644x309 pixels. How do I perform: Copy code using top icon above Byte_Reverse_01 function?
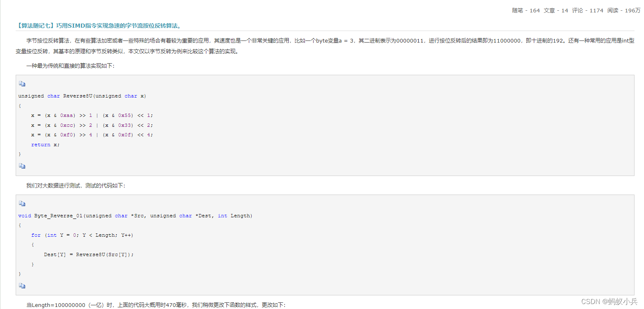coord(22,204)
